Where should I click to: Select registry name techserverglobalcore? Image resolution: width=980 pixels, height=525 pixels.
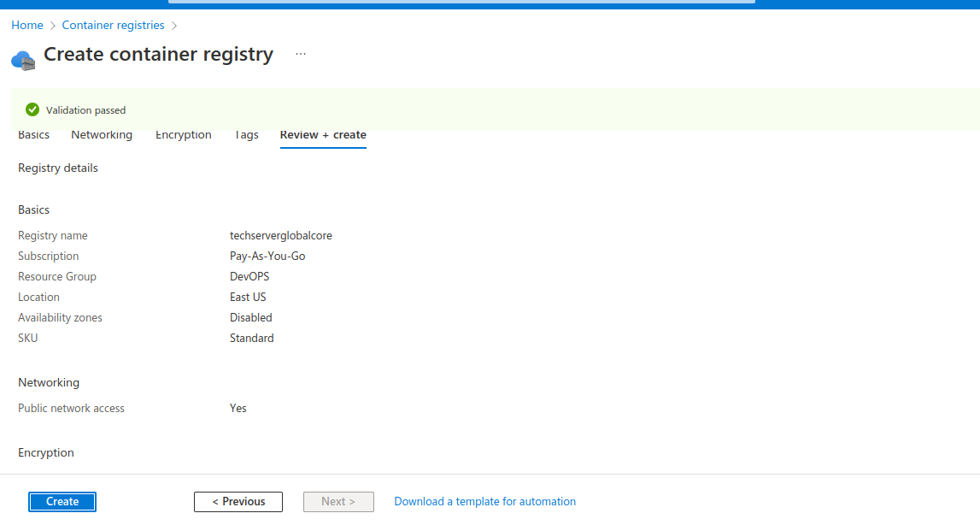tap(280, 235)
